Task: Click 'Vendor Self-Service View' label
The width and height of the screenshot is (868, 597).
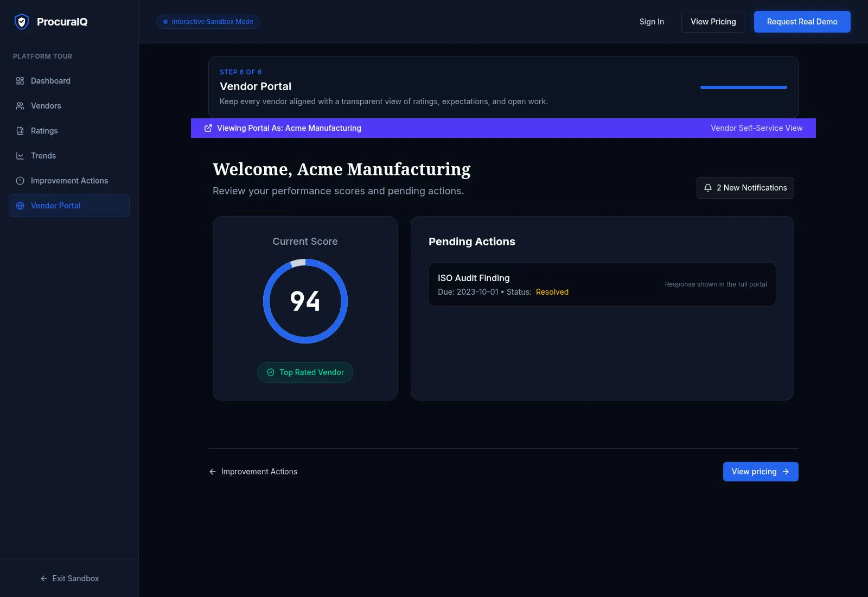Action: tap(757, 128)
